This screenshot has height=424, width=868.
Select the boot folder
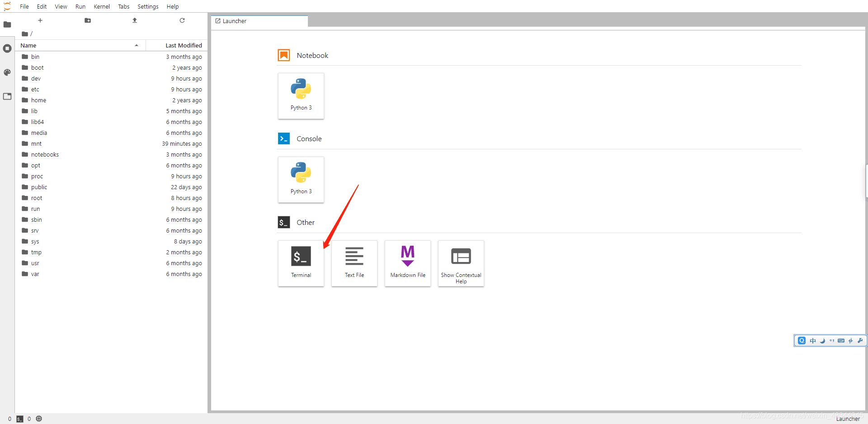coord(111,67)
